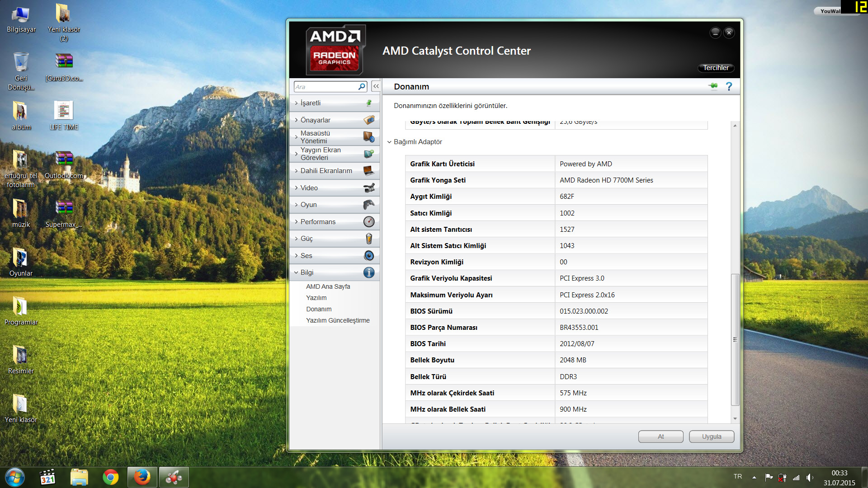Click the vertical scrollbar thumb

pos(735,339)
